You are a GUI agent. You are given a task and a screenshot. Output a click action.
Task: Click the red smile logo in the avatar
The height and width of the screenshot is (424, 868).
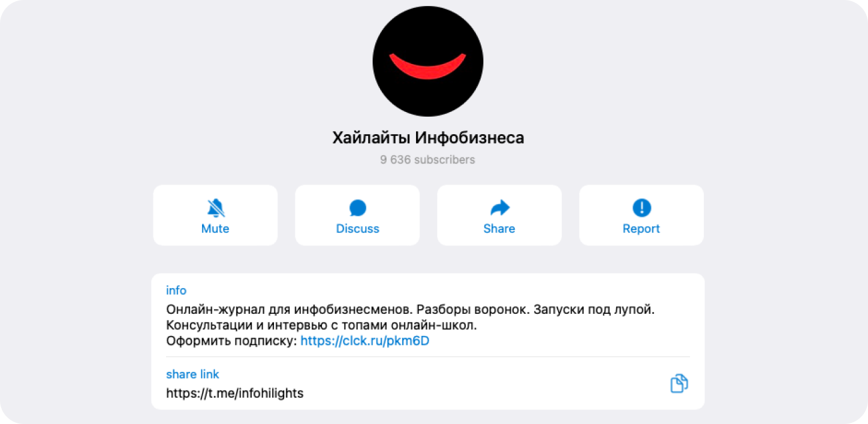[x=428, y=66]
